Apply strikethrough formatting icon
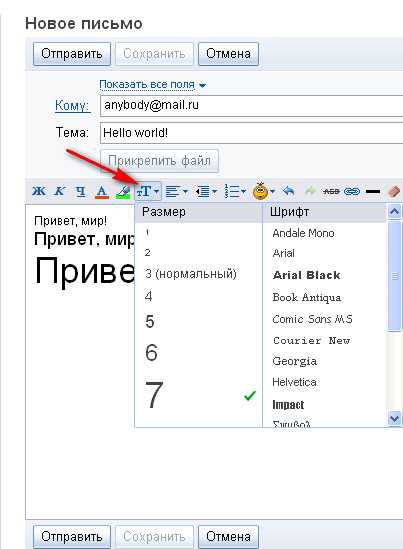The image size is (403, 549). click(331, 192)
